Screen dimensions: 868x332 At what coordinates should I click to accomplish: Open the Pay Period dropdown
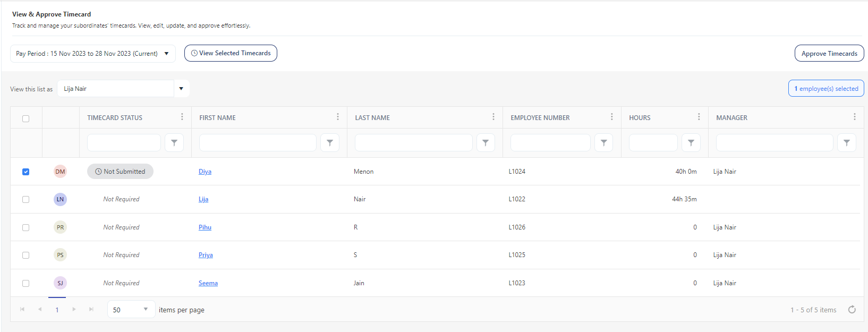point(93,54)
